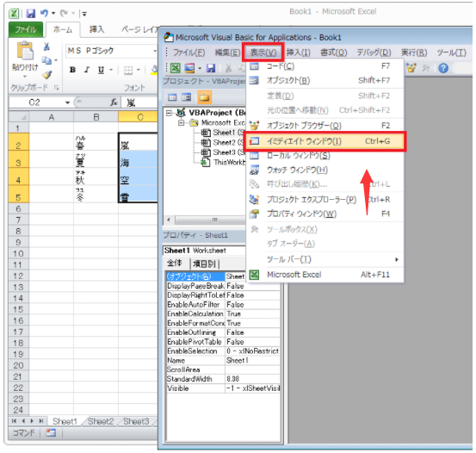This screenshot has width=476, height=453.
Task: Switch to the Insert ribbon tab in Excel
Action: point(97,29)
